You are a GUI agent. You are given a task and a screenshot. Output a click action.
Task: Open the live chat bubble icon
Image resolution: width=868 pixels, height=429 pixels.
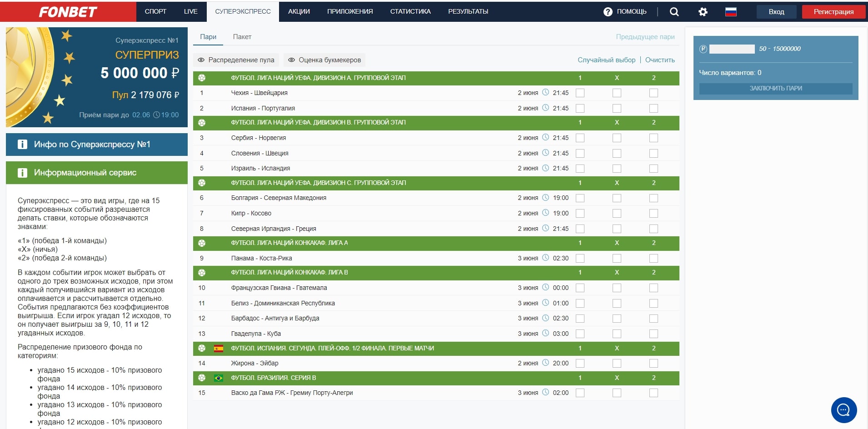point(844,410)
